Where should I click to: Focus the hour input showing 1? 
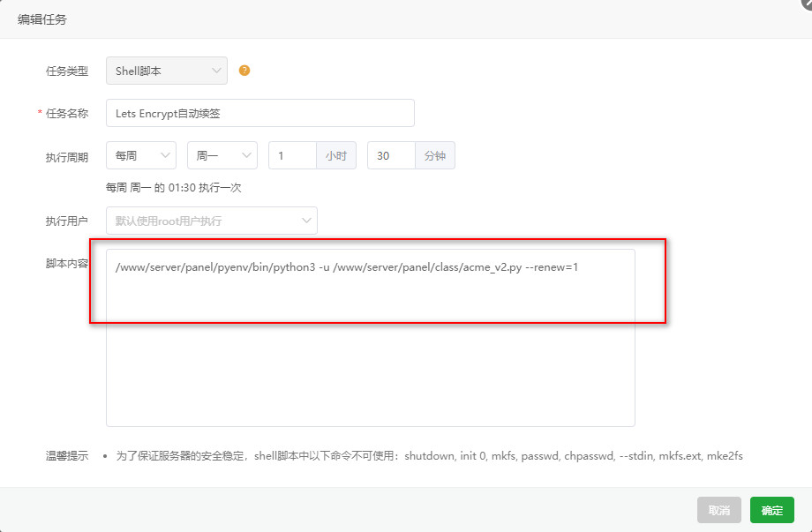point(292,155)
